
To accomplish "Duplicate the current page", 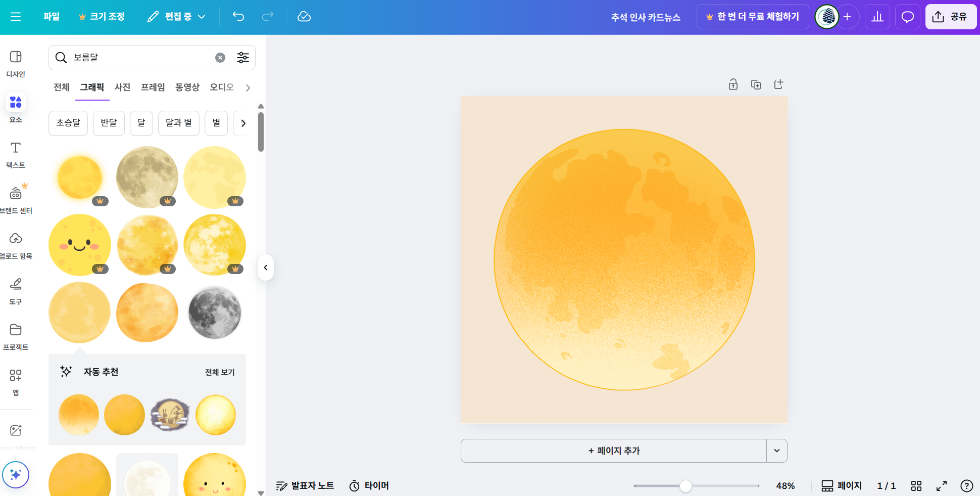I will tap(756, 84).
